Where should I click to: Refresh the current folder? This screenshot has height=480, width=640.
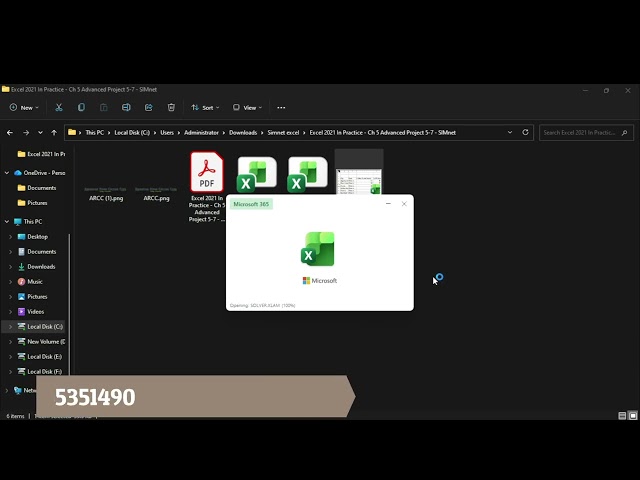[x=525, y=132]
